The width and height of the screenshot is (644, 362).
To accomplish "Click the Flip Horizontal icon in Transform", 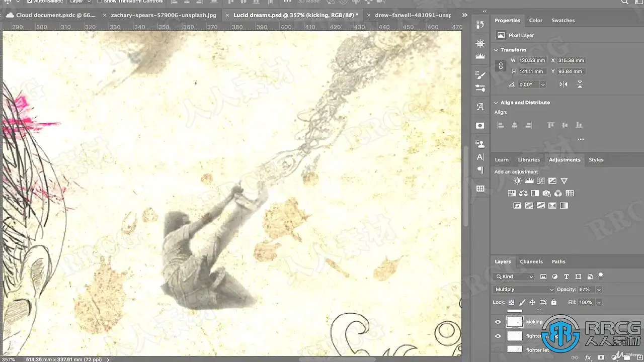I will tap(563, 84).
